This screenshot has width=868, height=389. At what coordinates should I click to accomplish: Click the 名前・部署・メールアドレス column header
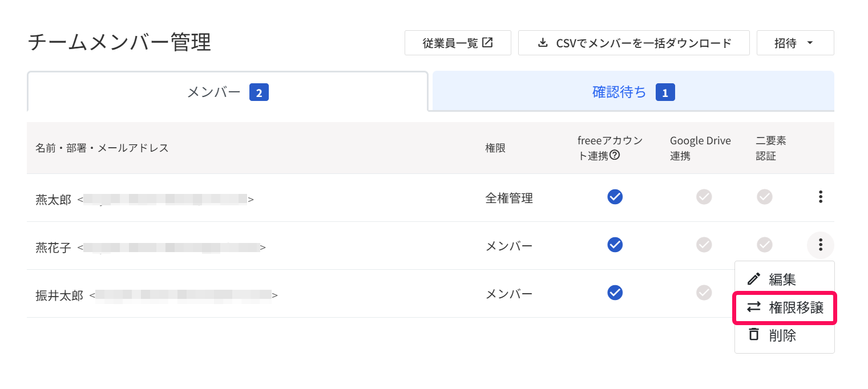click(x=102, y=148)
